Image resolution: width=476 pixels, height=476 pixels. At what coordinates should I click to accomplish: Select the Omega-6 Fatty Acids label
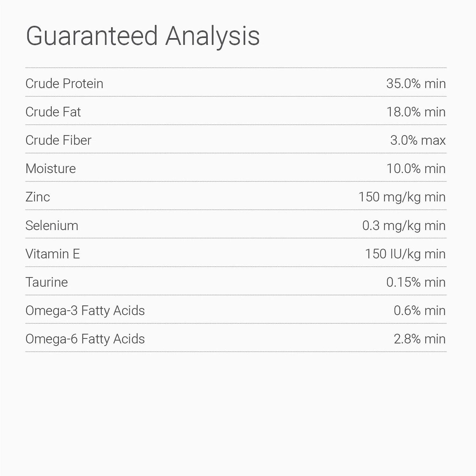pos(85,339)
